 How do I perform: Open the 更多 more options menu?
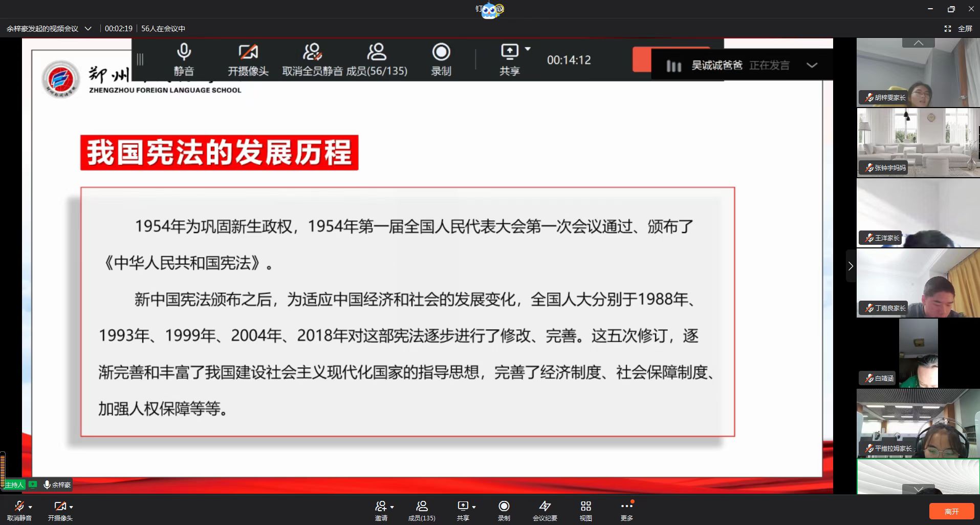pyautogui.click(x=627, y=511)
